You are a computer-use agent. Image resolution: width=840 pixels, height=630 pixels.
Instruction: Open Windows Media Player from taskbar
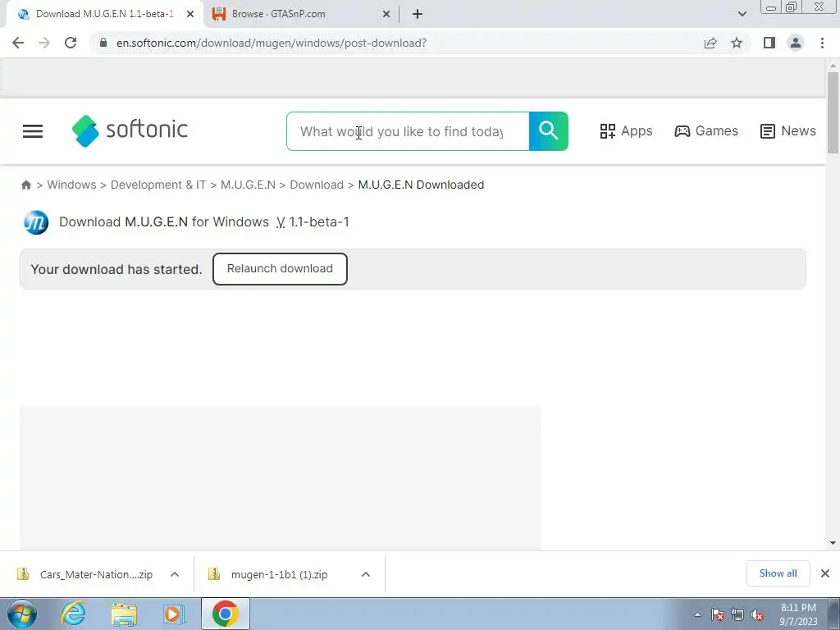coord(174,614)
